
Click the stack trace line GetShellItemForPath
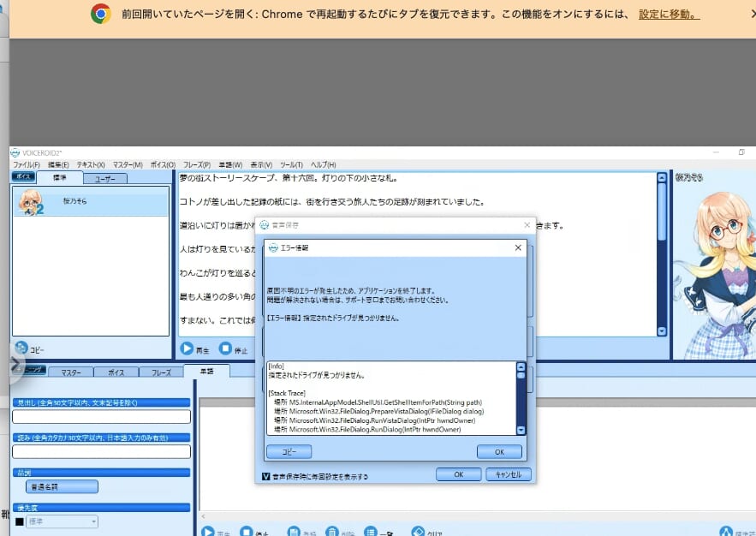point(378,402)
